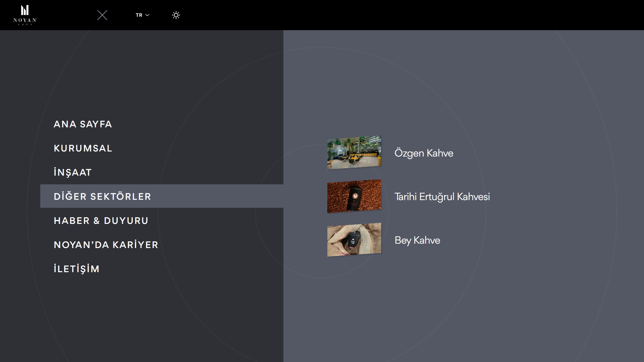The height and width of the screenshot is (362, 644).
Task: Click the Noyan Grup logo
Action: (25, 15)
